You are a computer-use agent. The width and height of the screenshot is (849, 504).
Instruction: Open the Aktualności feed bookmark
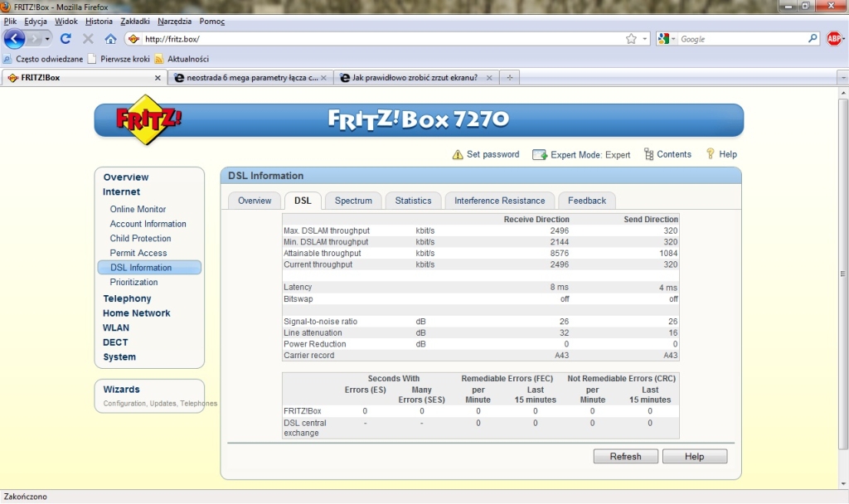pyautogui.click(x=182, y=59)
